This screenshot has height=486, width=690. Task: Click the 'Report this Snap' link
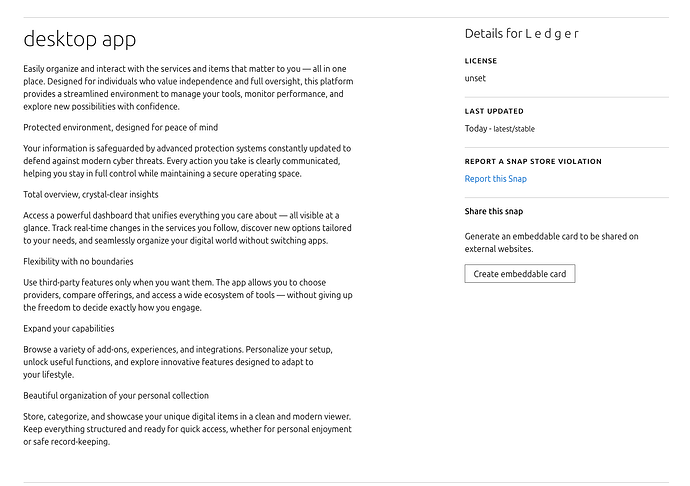pos(495,179)
